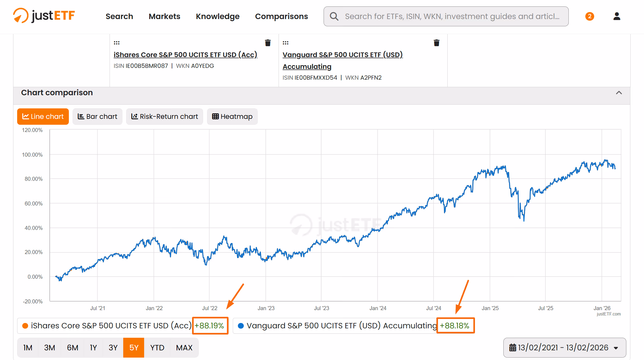Select the Heatmap chart tab
The image size is (644, 360).
point(232,116)
